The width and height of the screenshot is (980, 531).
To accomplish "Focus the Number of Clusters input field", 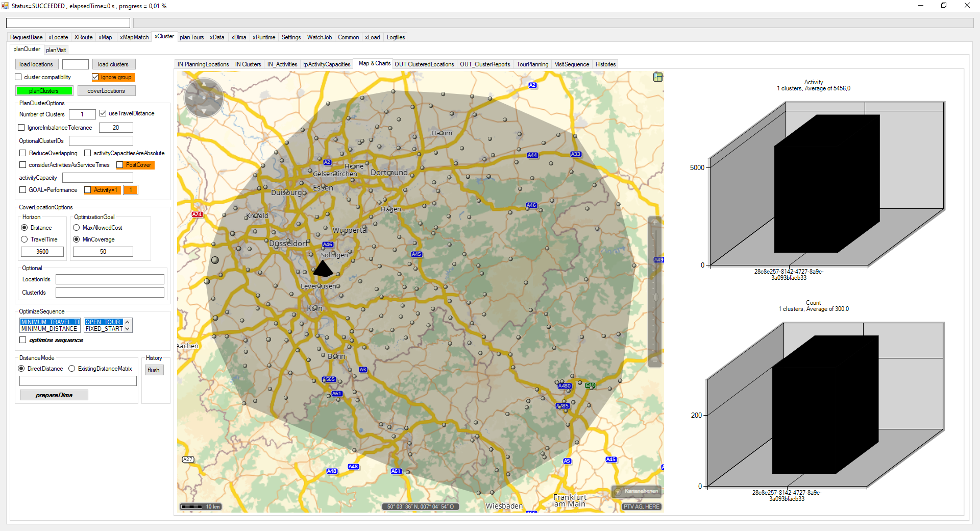I will [82, 114].
